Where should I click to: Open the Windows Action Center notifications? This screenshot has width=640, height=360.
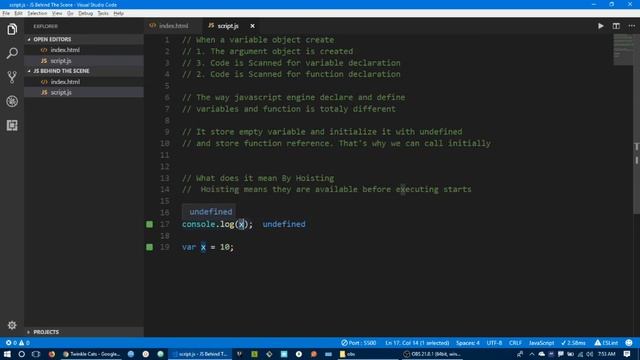pyautogui.click(x=627, y=354)
